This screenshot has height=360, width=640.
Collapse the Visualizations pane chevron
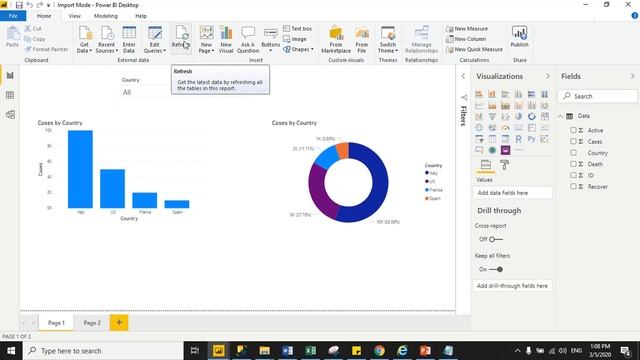point(547,76)
